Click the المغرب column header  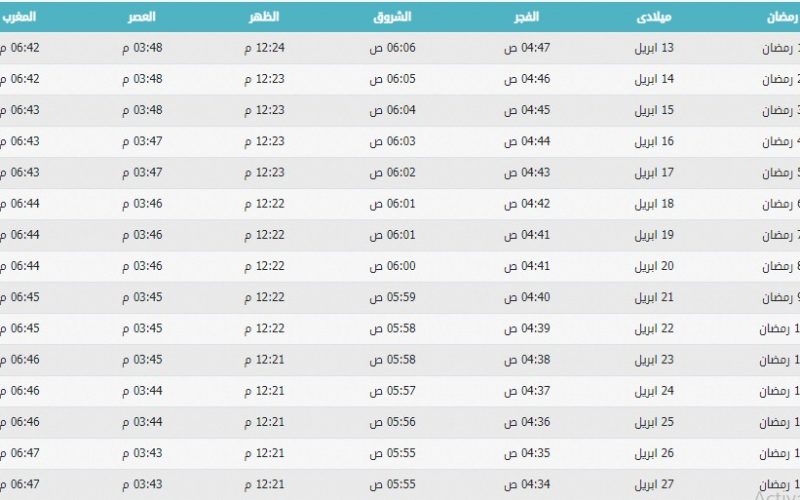(x=18, y=17)
